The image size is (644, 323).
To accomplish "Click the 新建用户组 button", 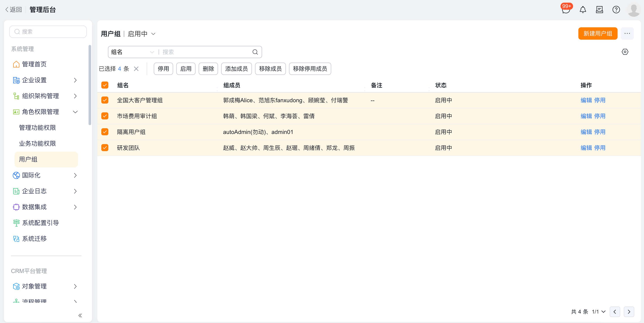I will point(598,33).
